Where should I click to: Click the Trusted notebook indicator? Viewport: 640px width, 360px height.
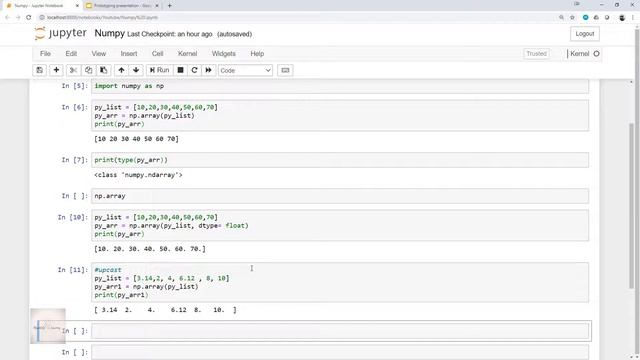[x=536, y=53]
